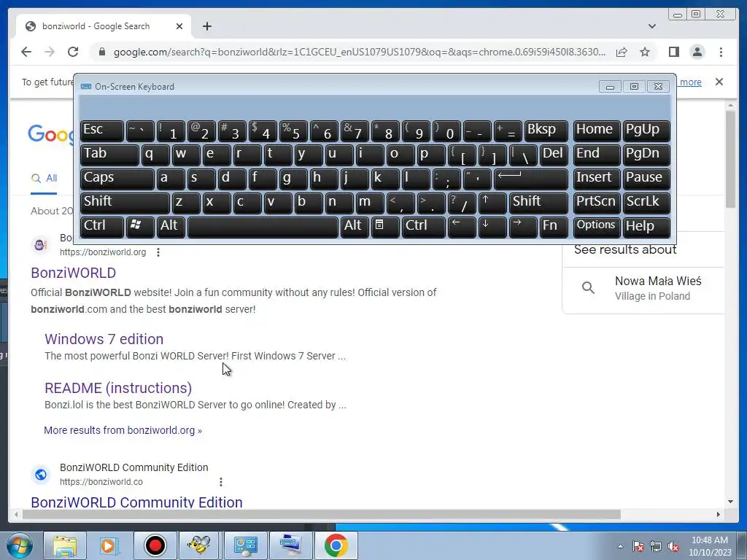
Task: Click the taskbar clock showing 10:48 AM
Action: (x=710, y=546)
